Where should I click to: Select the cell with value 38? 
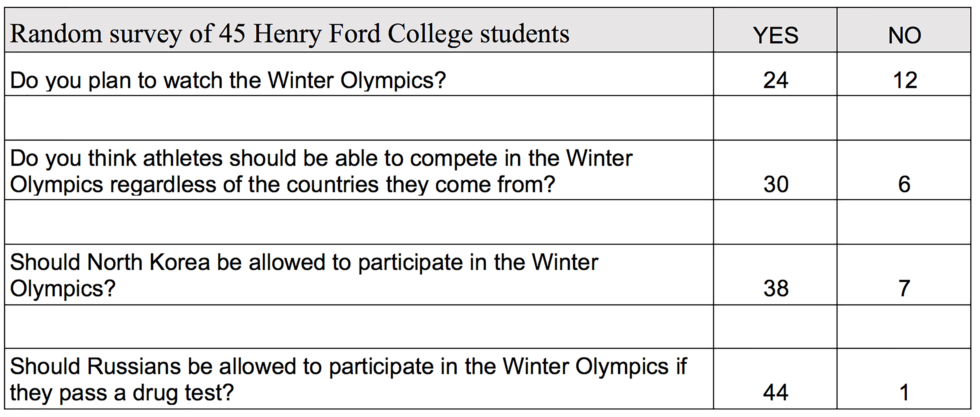(x=775, y=274)
